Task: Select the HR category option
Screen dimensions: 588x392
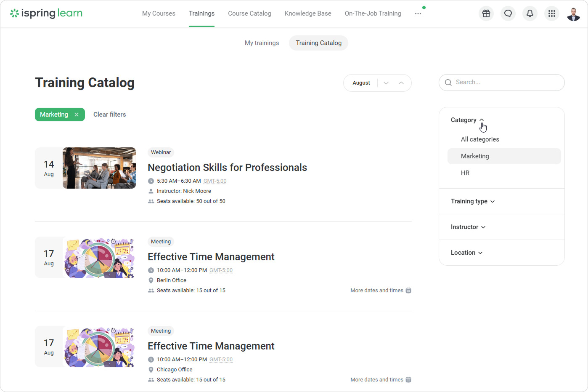Action: point(504,173)
